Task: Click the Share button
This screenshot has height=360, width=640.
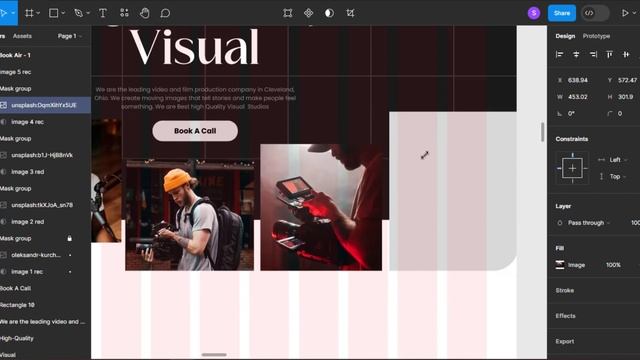Action: click(x=562, y=13)
